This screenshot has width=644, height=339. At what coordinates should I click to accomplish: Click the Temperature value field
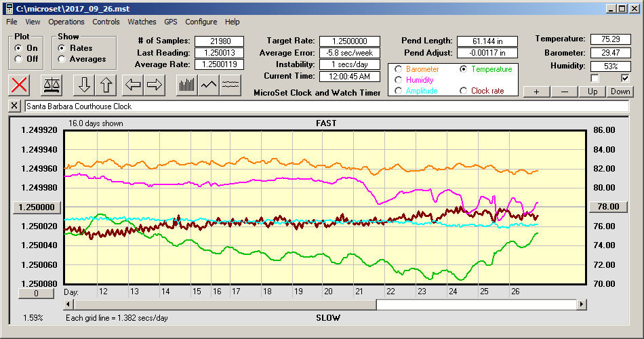pyautogui.click(x=610, y=39)
